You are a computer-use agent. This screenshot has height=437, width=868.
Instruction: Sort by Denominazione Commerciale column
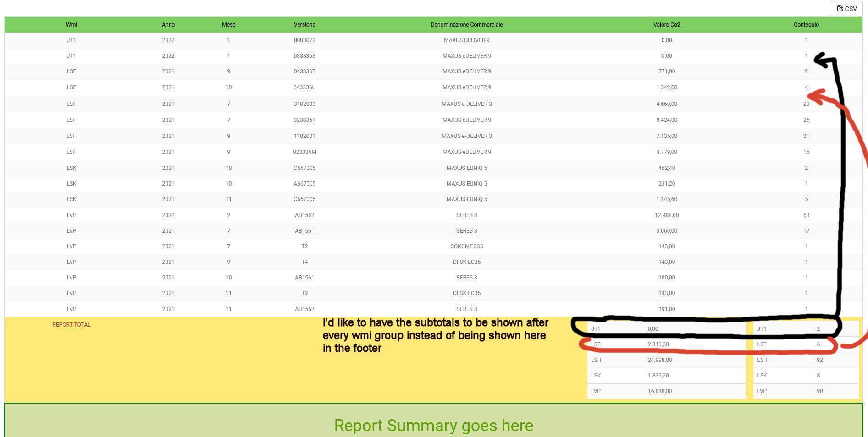466,25
